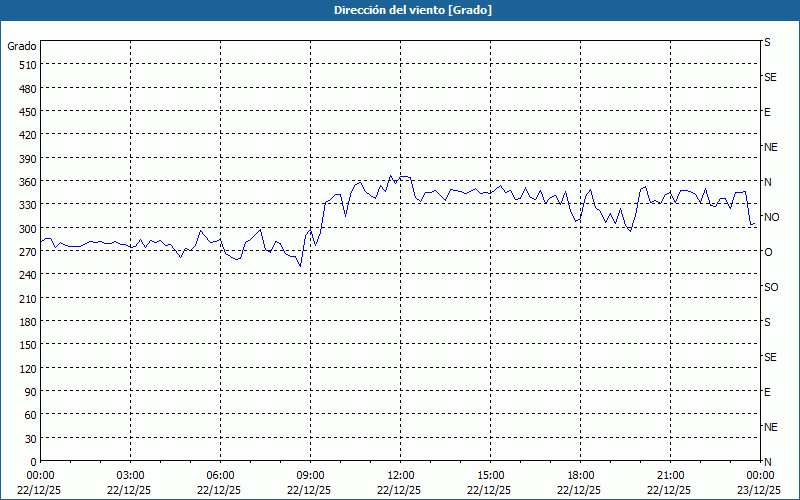Select the 360 degree y-axis label
The image size is (800, 500).
click(27, 182)
